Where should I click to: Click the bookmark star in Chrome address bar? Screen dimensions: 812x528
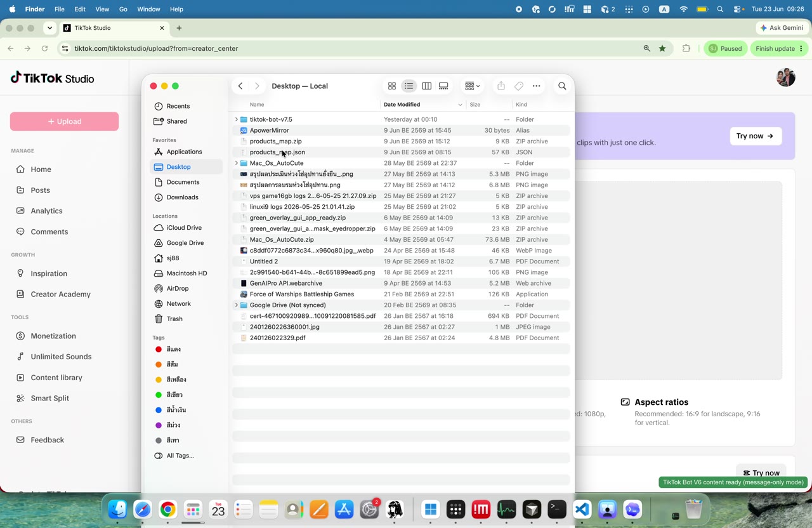(662, 48)
